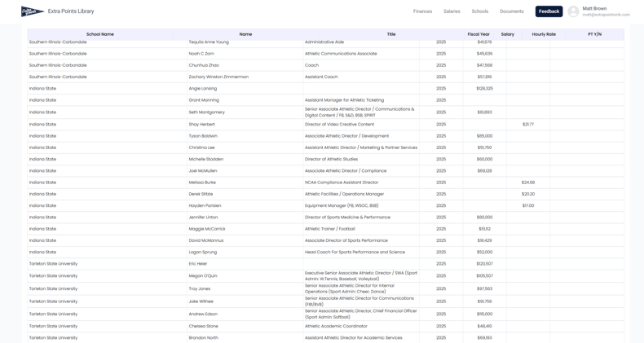644x343 pixels.
Task: Navigate to Documents
Action: 512,11
